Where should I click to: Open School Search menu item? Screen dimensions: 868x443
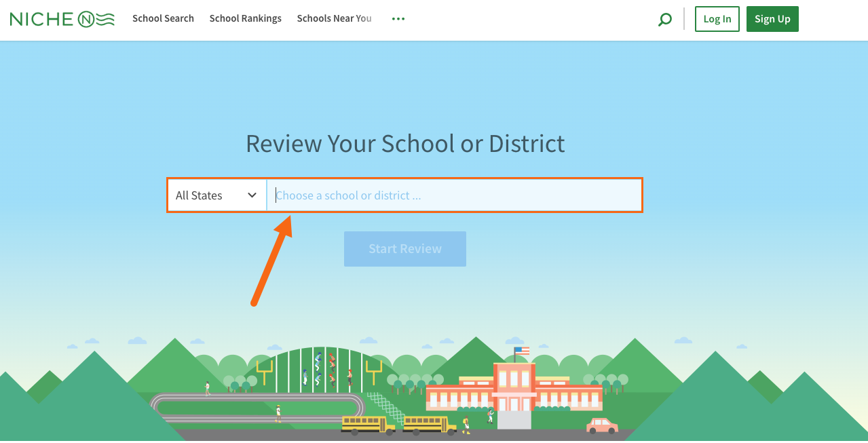pos(163,18)
